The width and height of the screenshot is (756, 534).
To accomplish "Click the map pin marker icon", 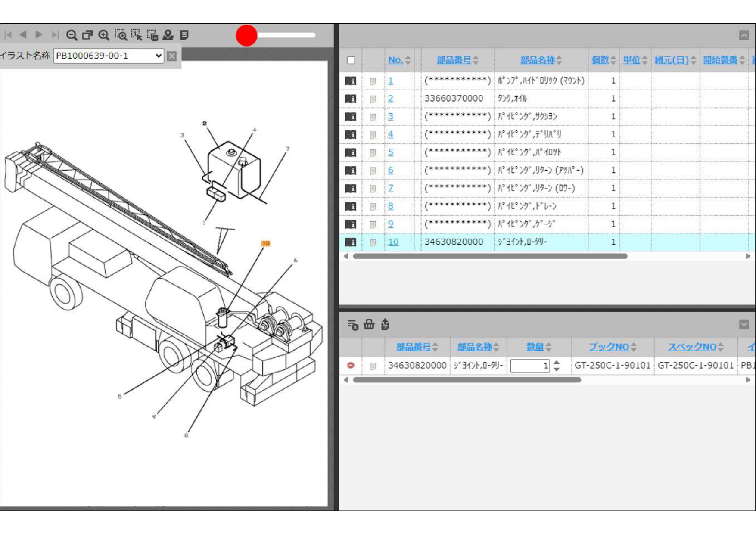I will [x=168, y=35].
